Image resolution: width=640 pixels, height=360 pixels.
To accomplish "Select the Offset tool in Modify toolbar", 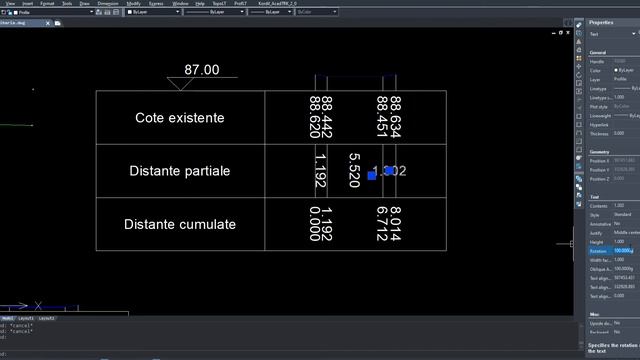I will [x=579, y=50].
